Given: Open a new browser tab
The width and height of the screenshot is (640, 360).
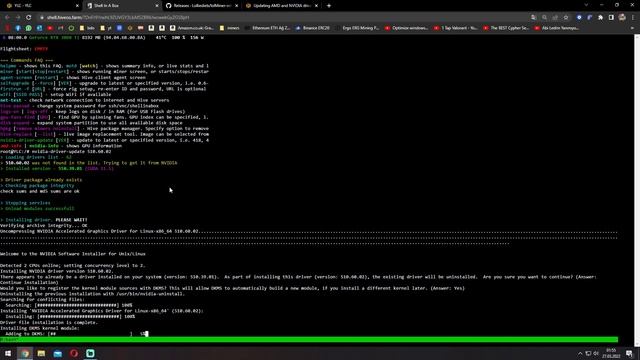Looking at the screenshot, I should click(x=329, y=6).
